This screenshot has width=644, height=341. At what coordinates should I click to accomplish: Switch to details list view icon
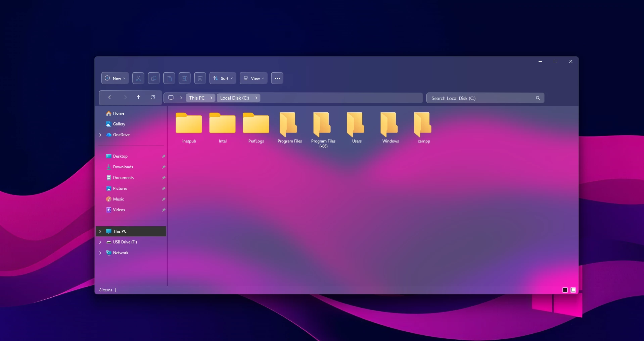coord(565,290)
